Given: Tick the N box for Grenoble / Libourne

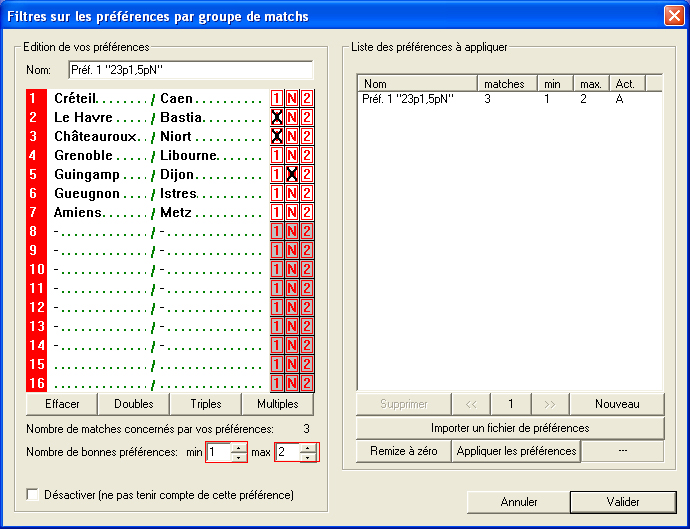Looking at the screenshot, I should click(292, 155).
